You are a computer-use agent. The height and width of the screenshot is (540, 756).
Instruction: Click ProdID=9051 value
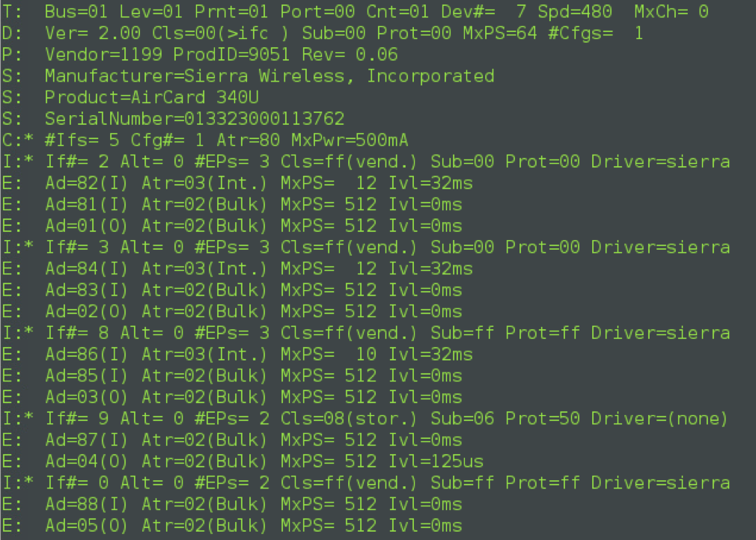pyautogui.click(x=231, y=55)
